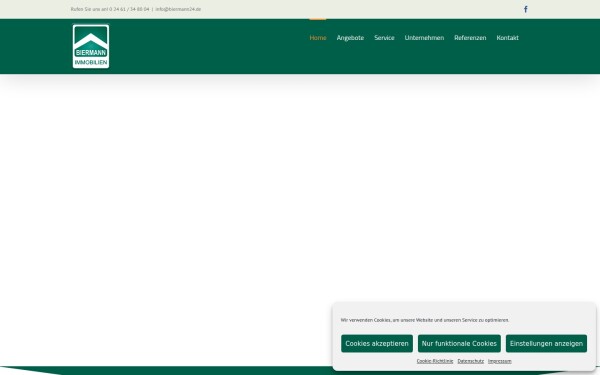Choose Nur funktionale Cookies

coord(459,344)
